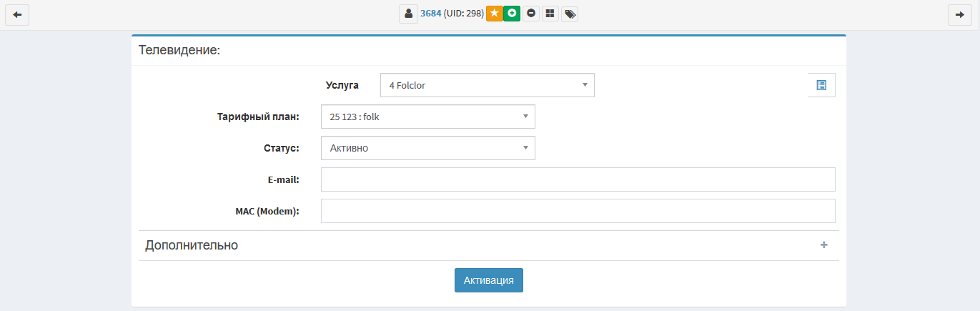Screen dimensions: 980x311
Task: Open the list icon beside Услуга
Action: [821, 85]
